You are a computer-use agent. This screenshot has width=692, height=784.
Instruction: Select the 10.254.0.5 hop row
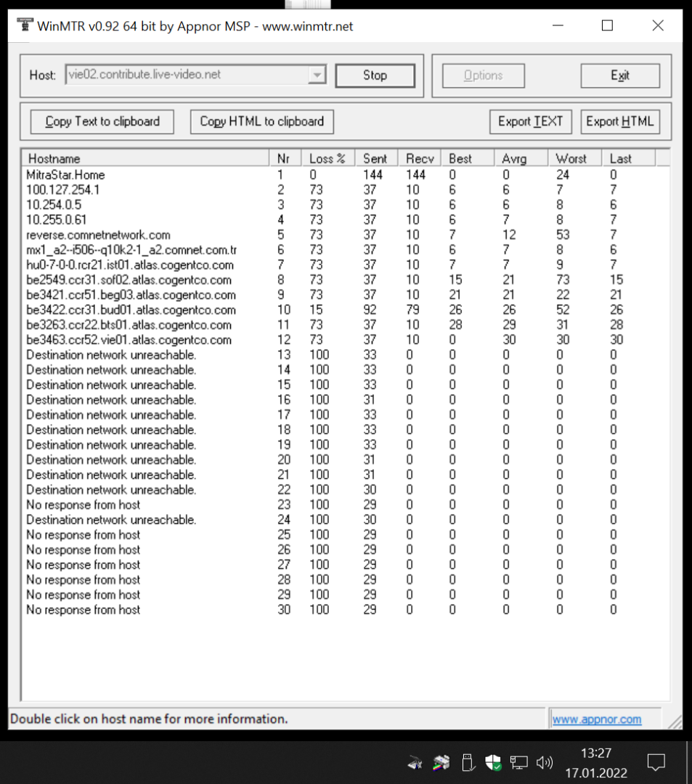(345, 205)
